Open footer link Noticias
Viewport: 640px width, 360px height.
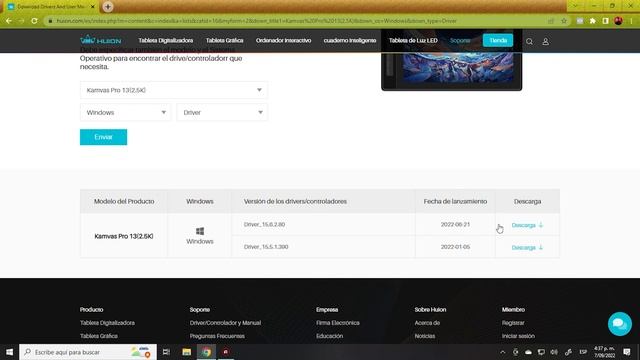click(424, 336)
